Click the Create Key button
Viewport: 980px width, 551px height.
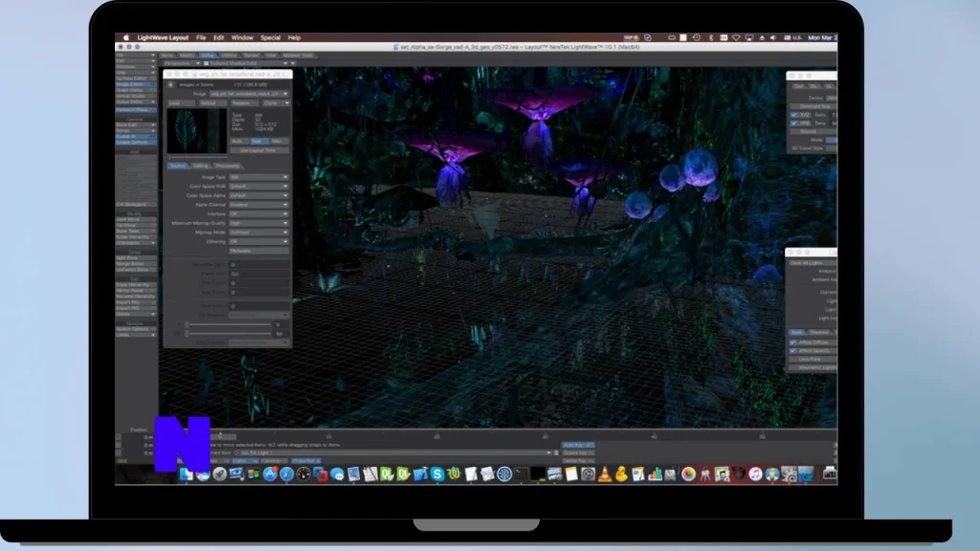(577, 452)
